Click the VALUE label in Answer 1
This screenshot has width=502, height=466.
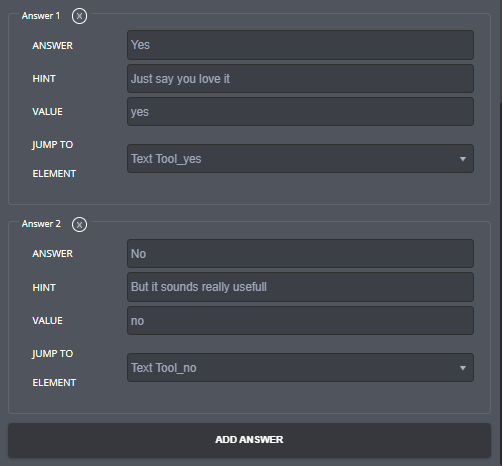pos(47,112)
